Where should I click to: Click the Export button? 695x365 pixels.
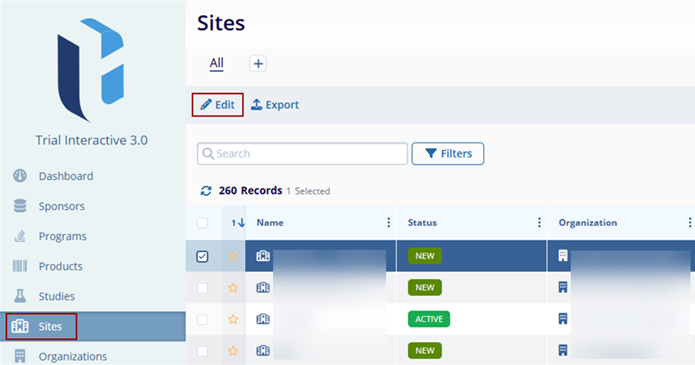[275, 105]
